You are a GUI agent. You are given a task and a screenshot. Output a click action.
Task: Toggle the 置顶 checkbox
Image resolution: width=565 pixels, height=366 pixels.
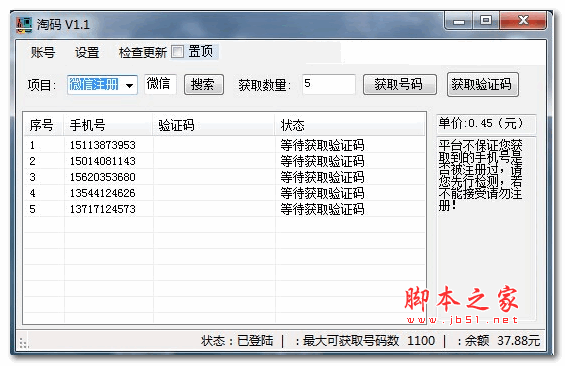[177, 52]
